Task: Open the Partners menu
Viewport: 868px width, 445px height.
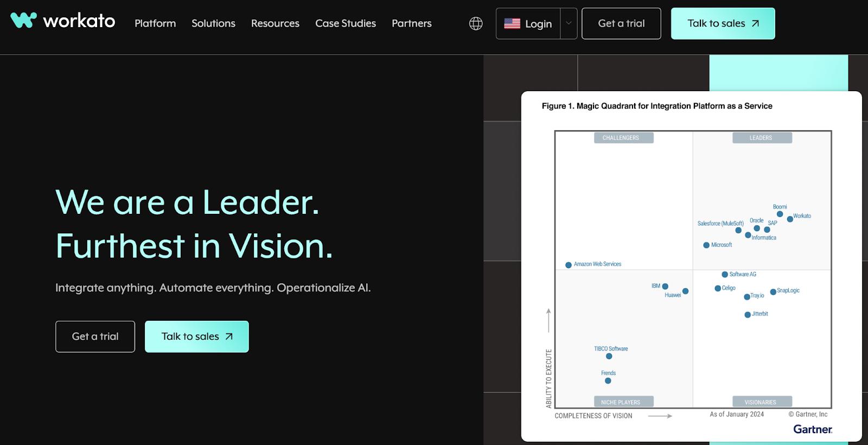Action: pos(412,23)
